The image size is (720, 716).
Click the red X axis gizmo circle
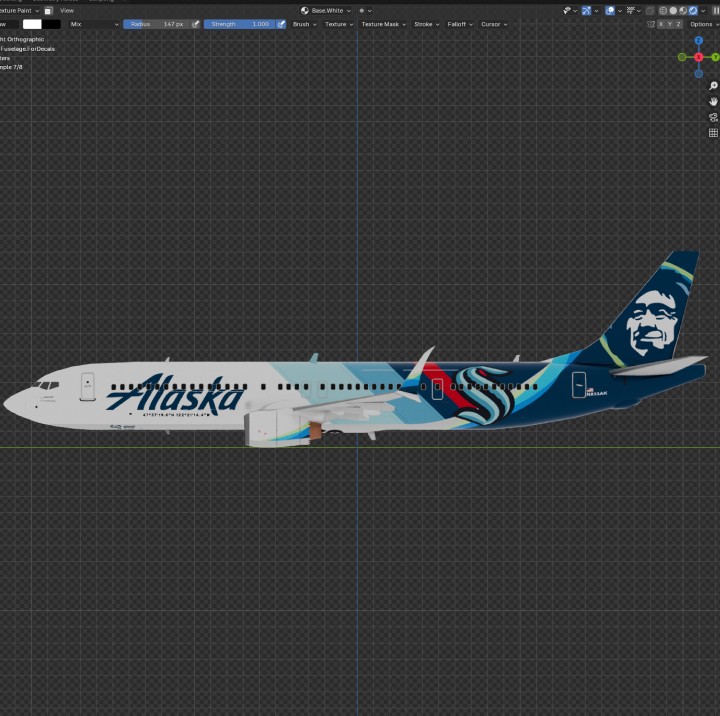coord(698,57)
